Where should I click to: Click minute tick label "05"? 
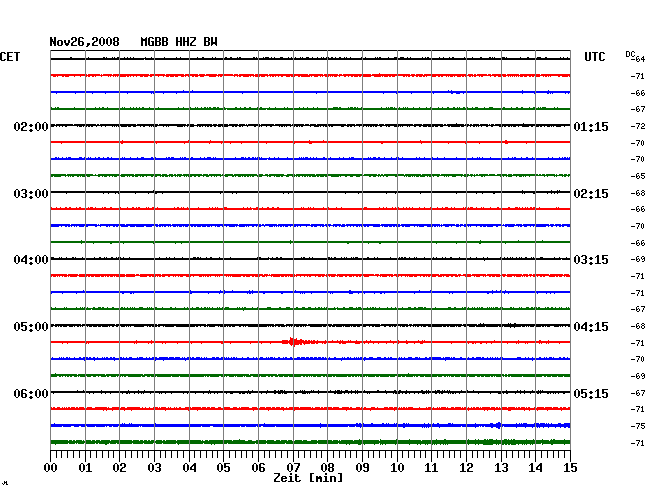click(223, 467)
